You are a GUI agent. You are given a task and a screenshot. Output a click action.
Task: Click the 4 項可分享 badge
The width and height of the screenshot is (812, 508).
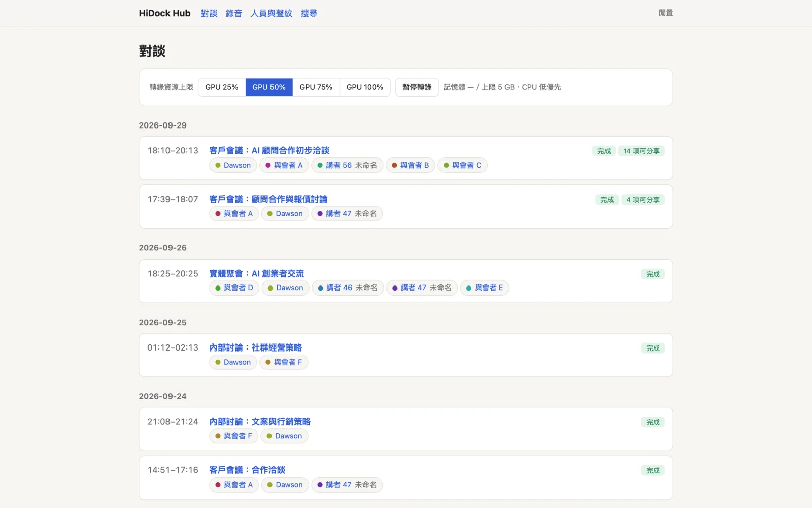click(643, 200)
